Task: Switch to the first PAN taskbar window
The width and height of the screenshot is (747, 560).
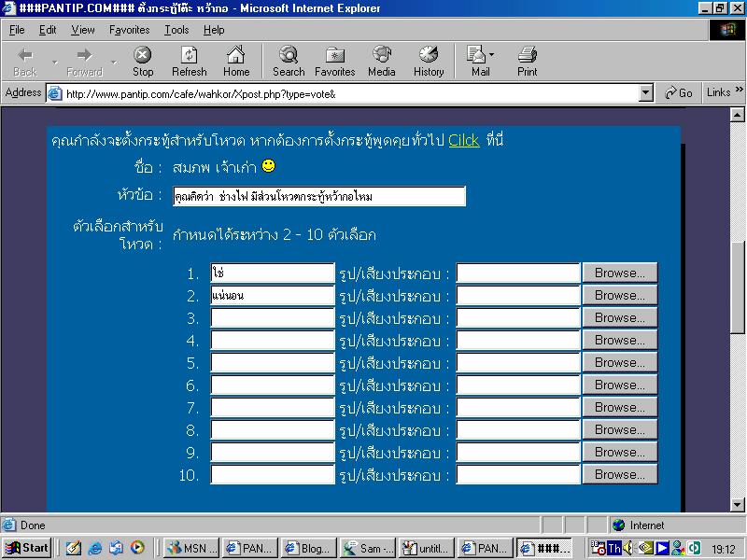Action: [249, 548]
